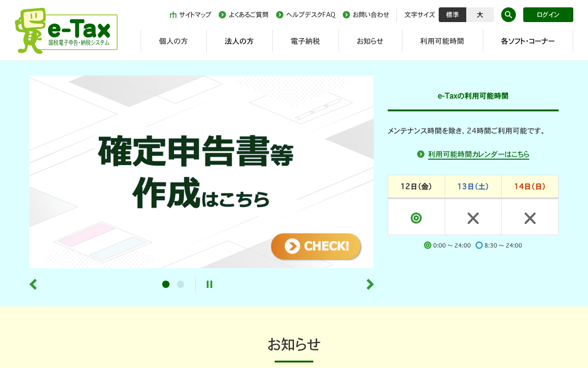
Task: Click the お知らせ section heading below the banner
Action: click(294, 344)
